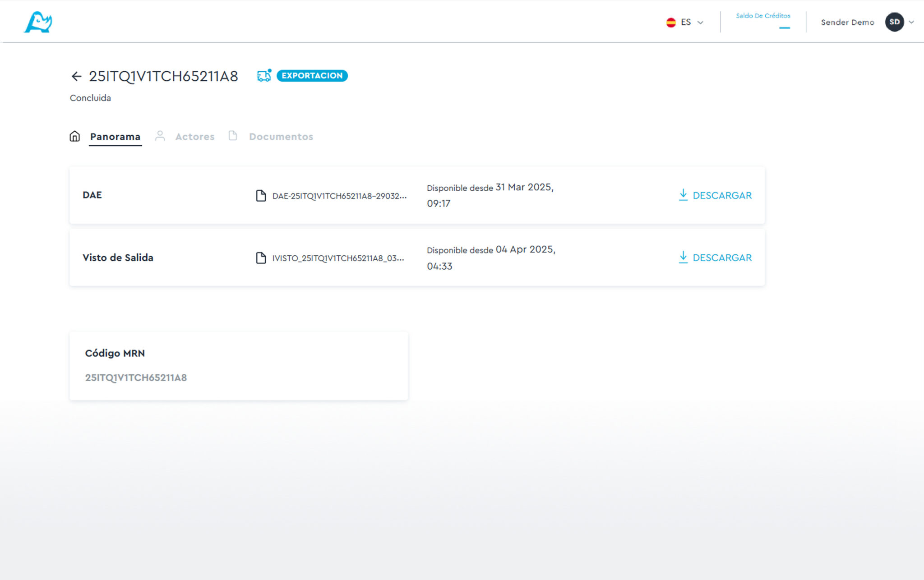
Task: Click the IVISTO file document icon
Action: point(261,258)
